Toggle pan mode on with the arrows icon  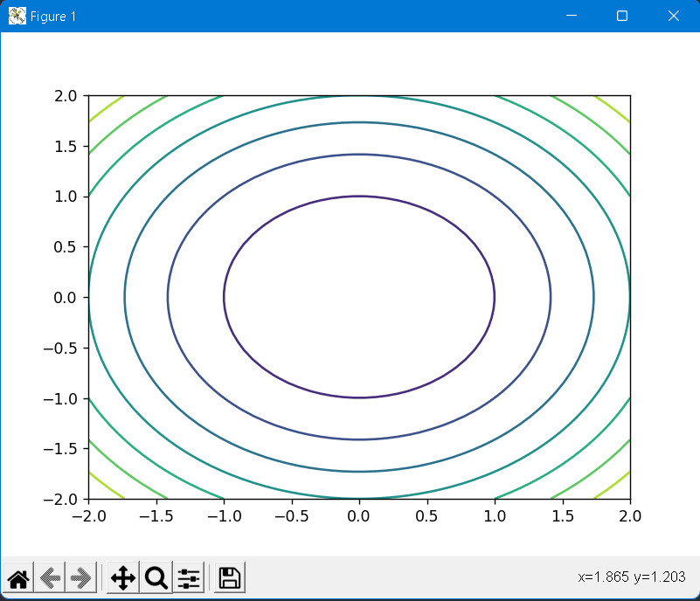122,578
